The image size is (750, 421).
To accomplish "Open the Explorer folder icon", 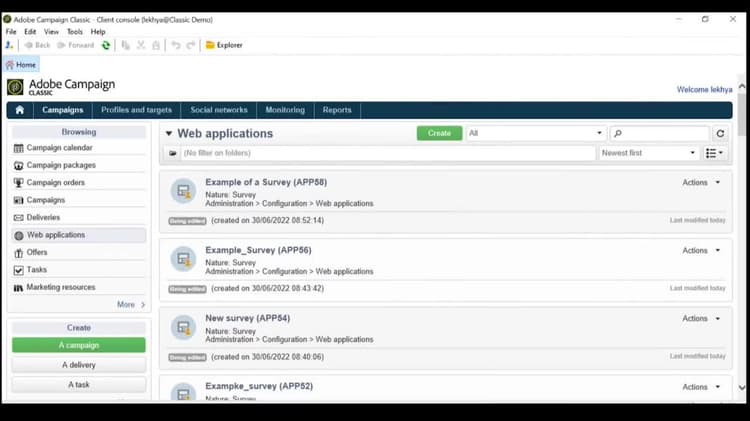I will 210,45.
